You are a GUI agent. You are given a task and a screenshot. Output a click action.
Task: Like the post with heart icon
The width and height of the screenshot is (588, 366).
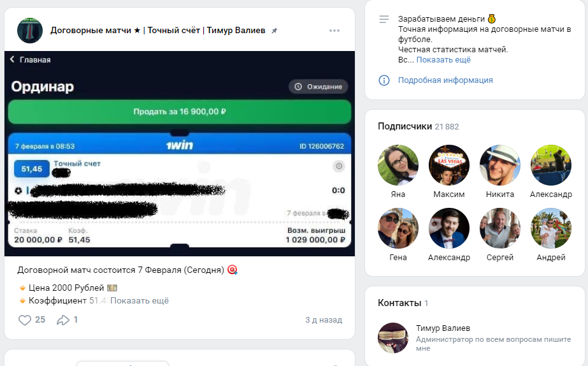[x=25, y=320]
